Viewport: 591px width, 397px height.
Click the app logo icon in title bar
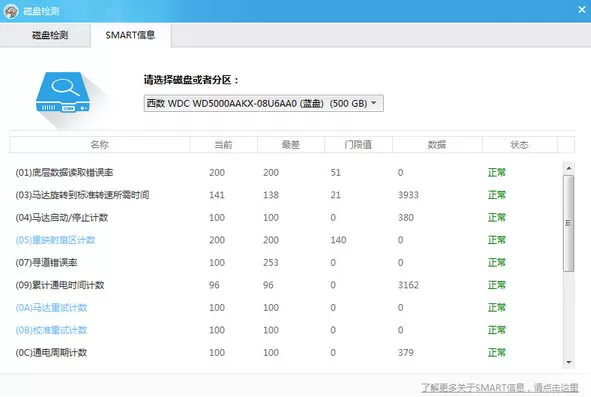(11, 11)
